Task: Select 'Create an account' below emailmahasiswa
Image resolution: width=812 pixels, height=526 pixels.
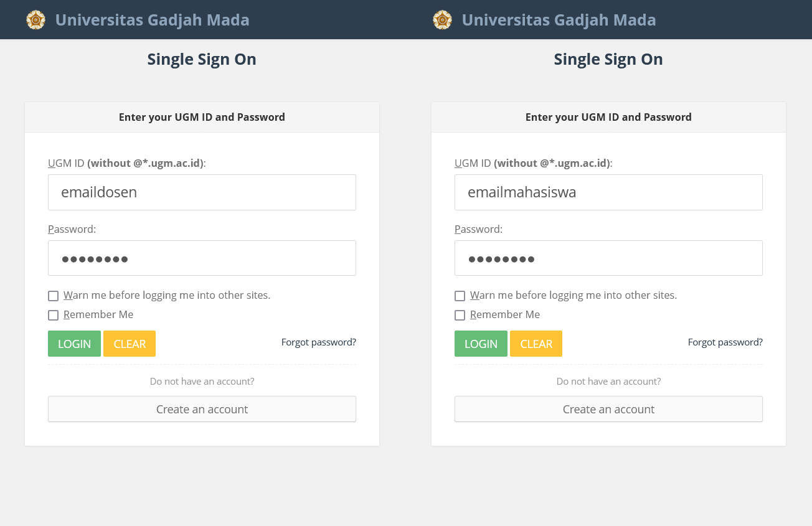Action: point(608,409)
